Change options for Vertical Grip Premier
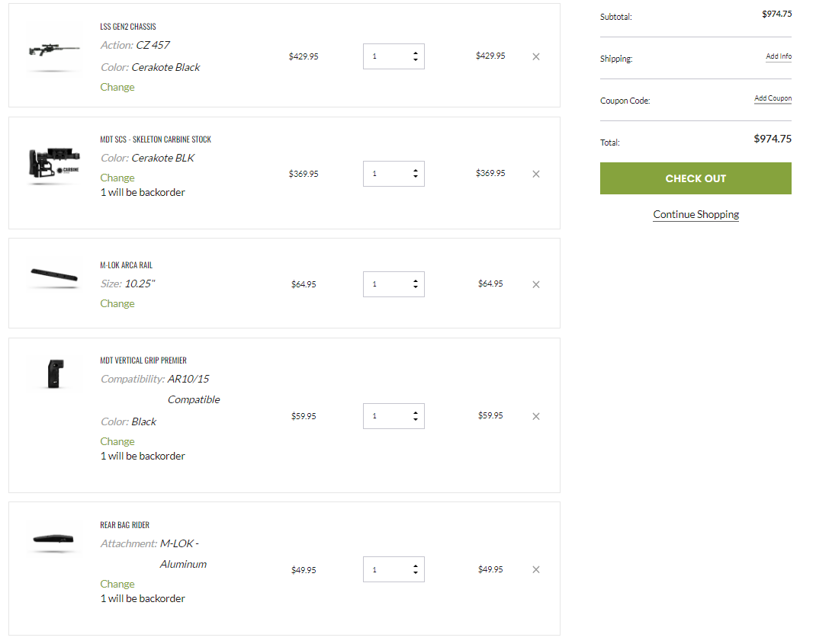The height and width of the screenshot is (644, 816). pyautogui.click(x=117, y=441)
